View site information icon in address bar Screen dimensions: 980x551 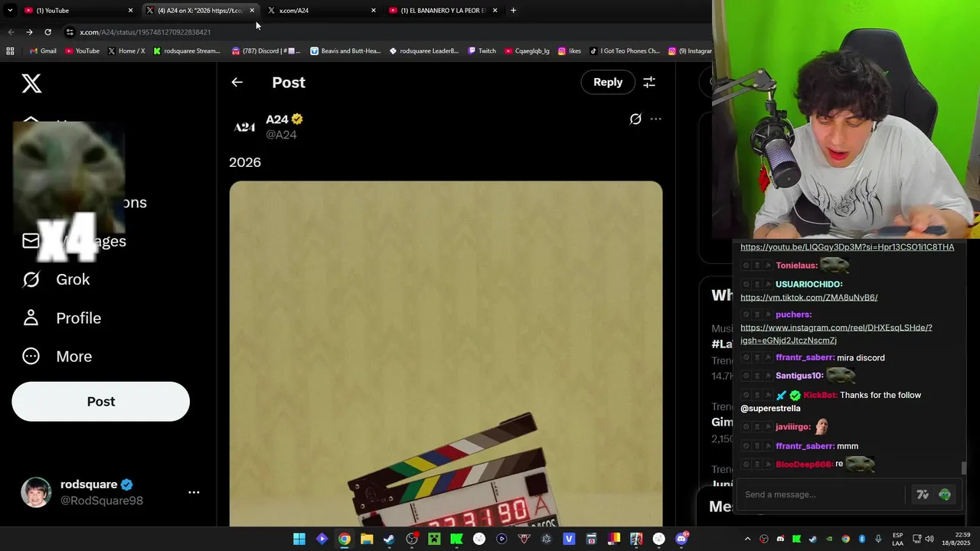pyautogui.click(x=70, y=32)
